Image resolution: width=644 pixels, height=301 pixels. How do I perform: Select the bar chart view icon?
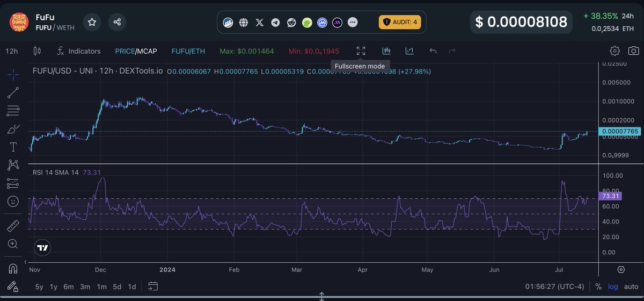pyautogui.click(x=409, y=51)
